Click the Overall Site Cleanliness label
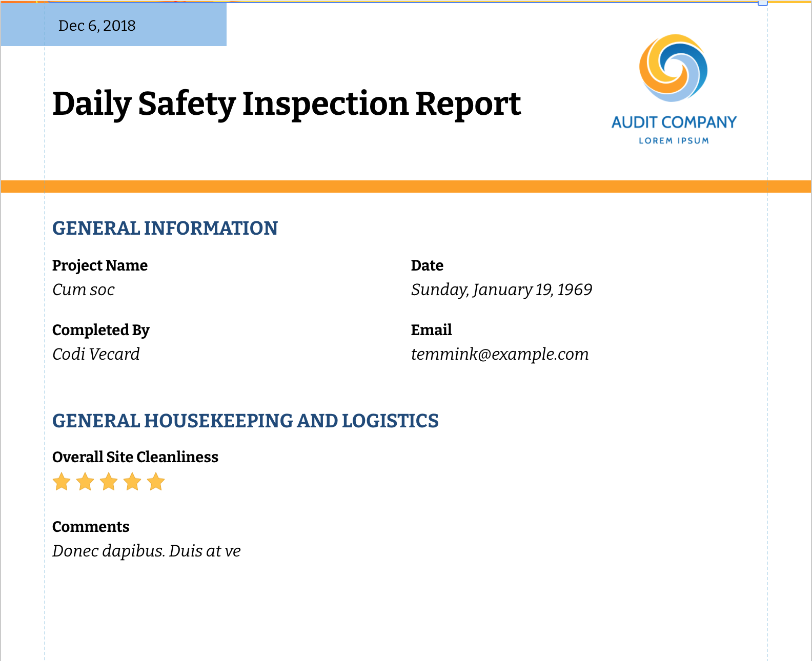Screen dimensions: 812x661 point(135,457)
